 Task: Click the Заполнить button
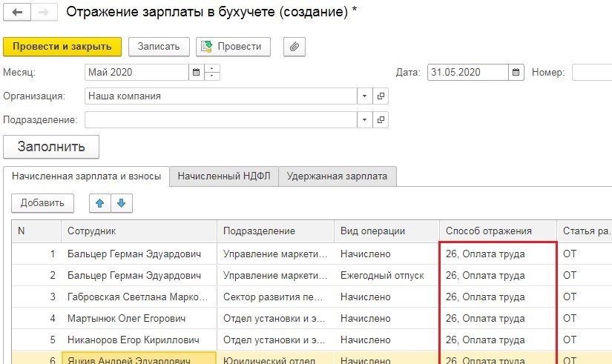click(51, 147)
